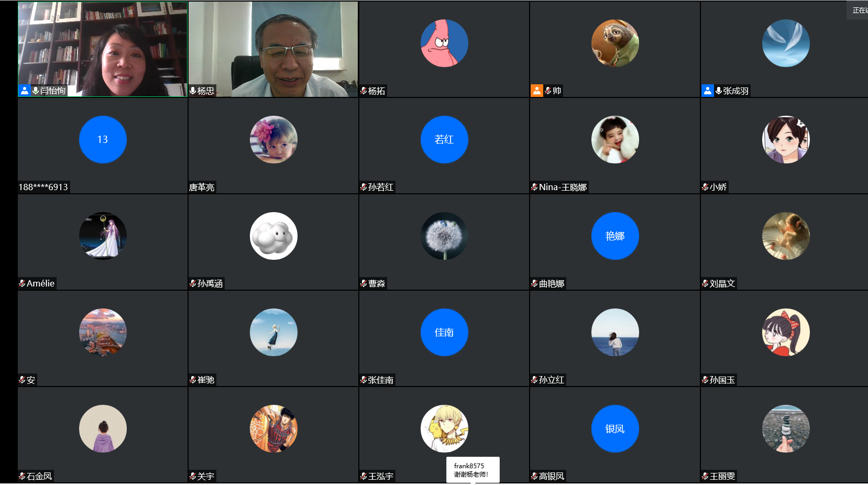Click the basketball player avatar of 关宇

click(x=273, y=428)
